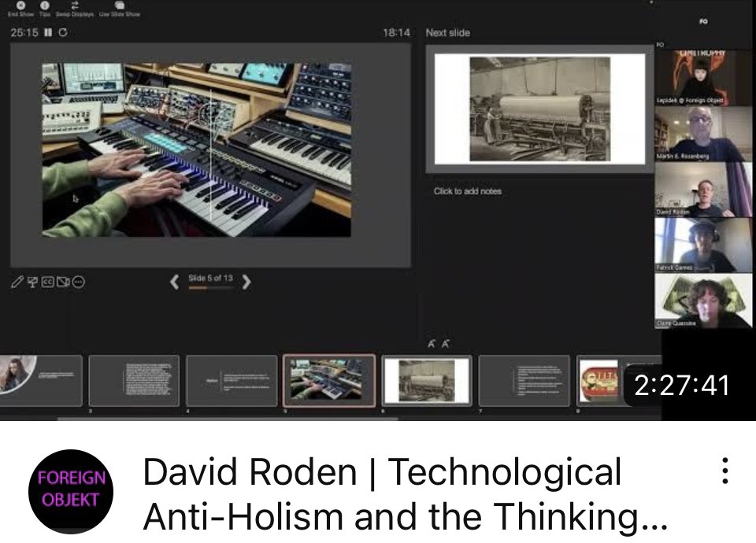
Task: Click the 2:27:41 video duration badge
Action: point(681,386)
